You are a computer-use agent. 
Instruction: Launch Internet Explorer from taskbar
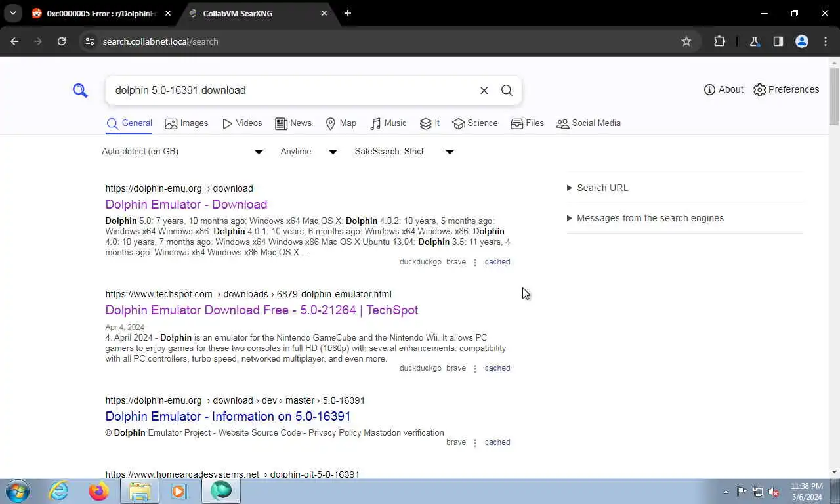(x=59, y=491)
